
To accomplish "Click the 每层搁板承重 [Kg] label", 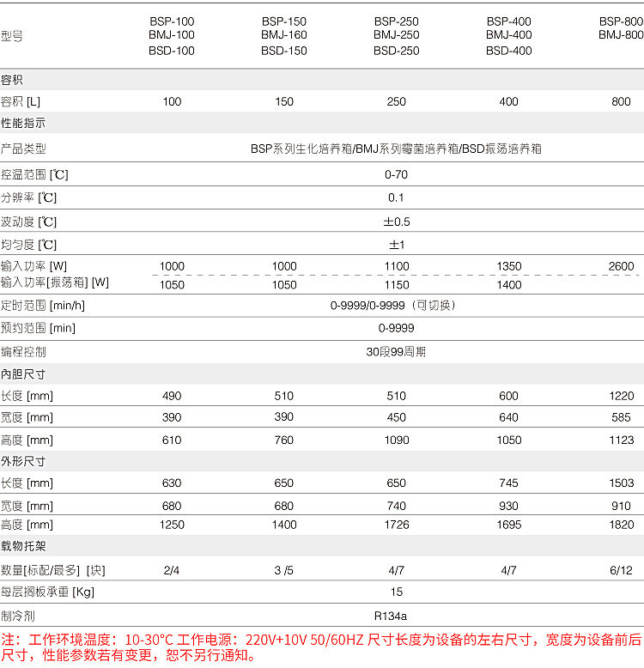I will pos(47,592).
